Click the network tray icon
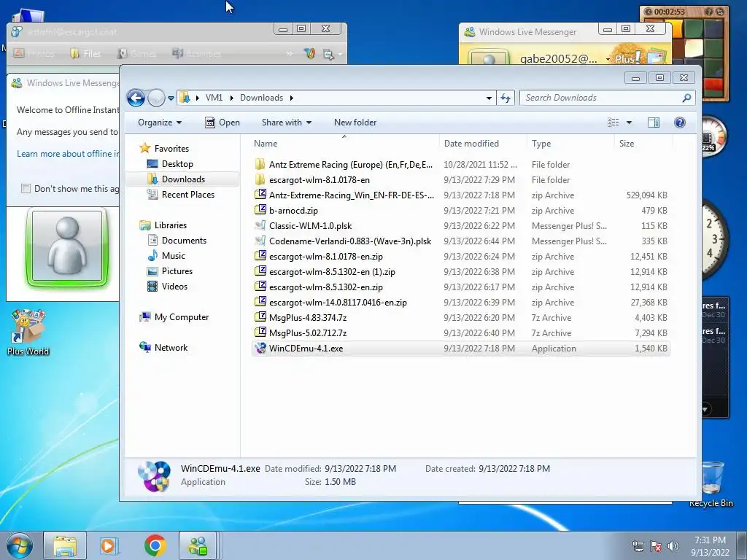Screen dimensions: 747x560 (638, 546)
